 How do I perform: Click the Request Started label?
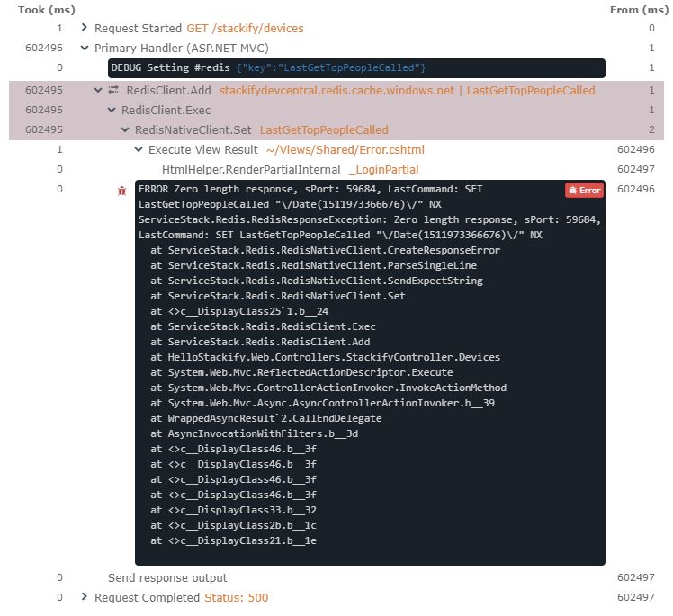click(138, 28)
